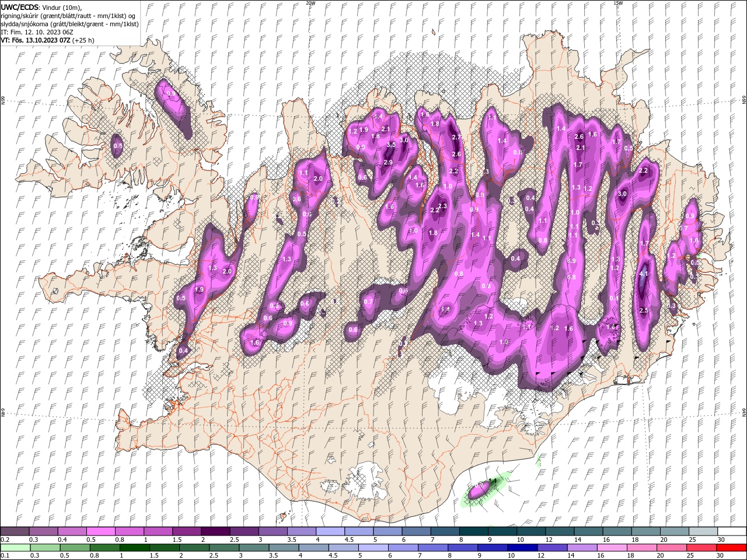Click the bright red 30 swatch in lower legend
Image resolution: width=747 pixels, height=560 pixels.
tap(731, 548)
